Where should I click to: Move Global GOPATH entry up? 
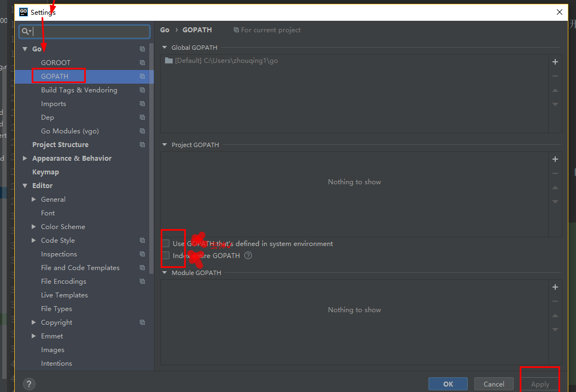555,90
